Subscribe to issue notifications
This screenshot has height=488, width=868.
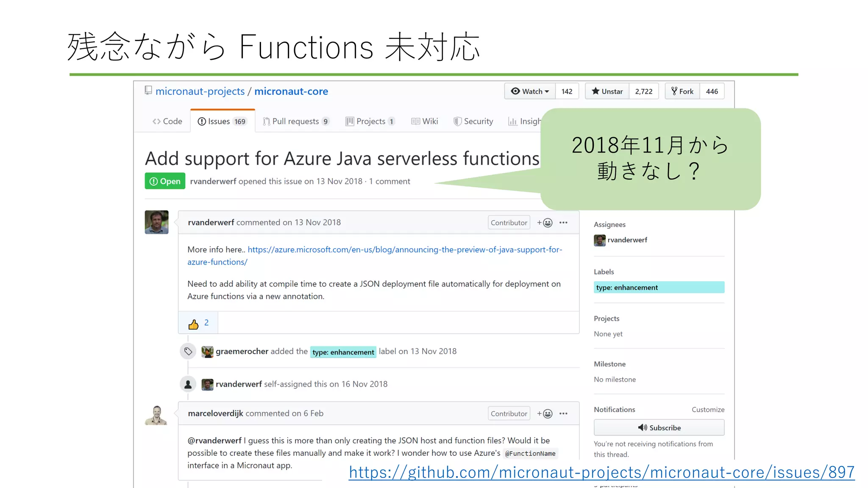pyautogui.click(x=659, y=427)
